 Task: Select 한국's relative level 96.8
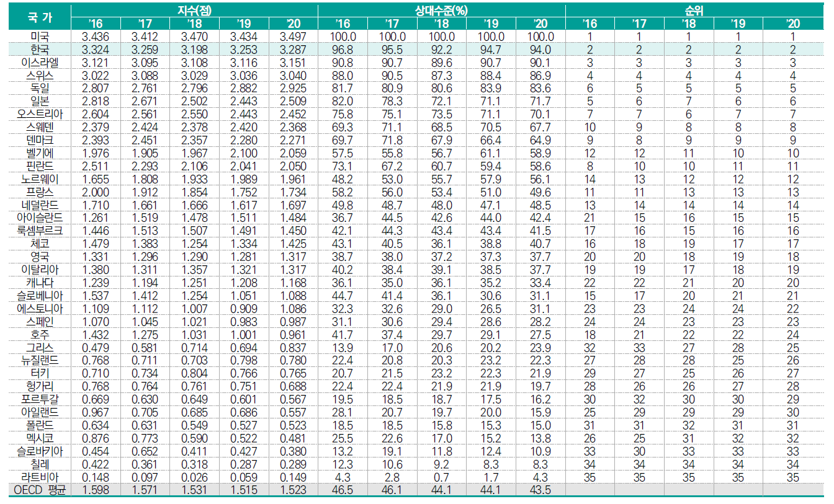click(343, 50)
